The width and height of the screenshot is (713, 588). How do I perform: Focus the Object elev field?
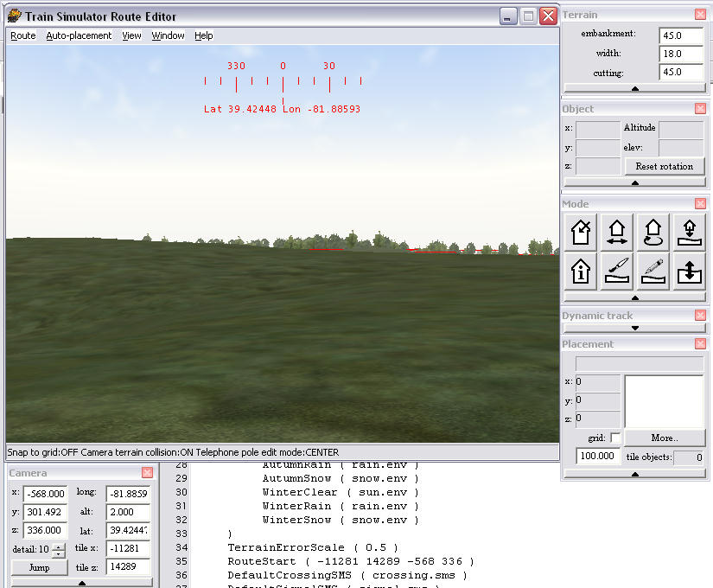point(681,148)
